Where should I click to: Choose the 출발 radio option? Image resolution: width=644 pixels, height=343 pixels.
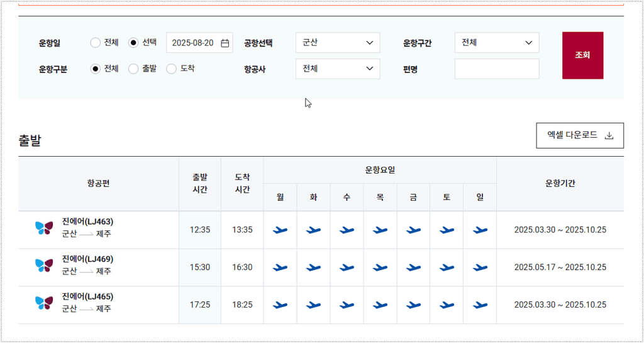tap(133, 69)
